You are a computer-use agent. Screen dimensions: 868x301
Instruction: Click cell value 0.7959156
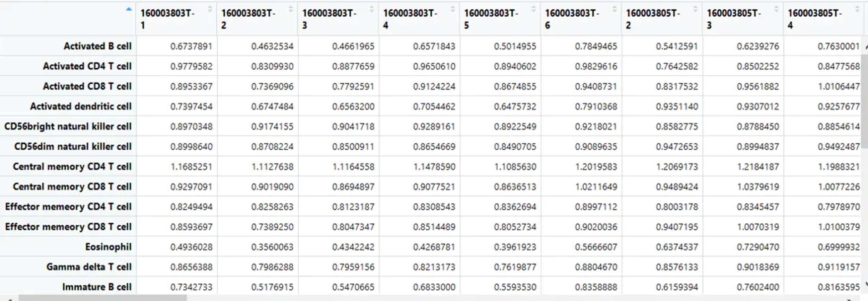[x=353, y=267]
